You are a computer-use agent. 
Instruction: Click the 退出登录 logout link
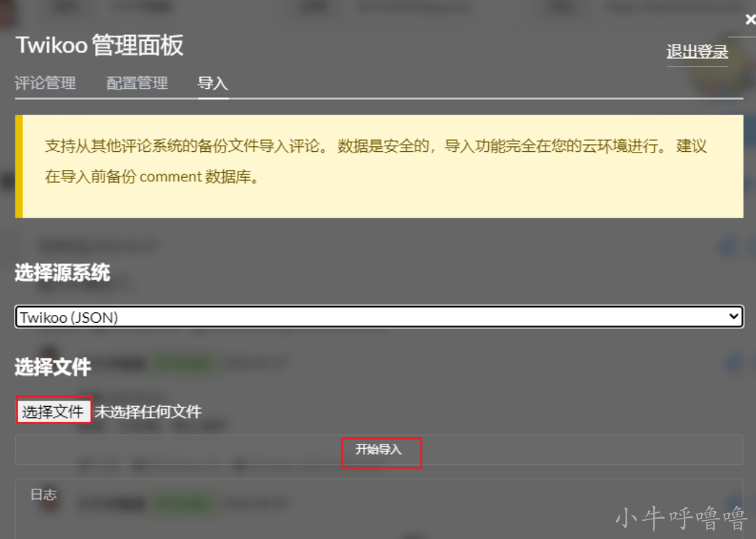click(697, 51)
